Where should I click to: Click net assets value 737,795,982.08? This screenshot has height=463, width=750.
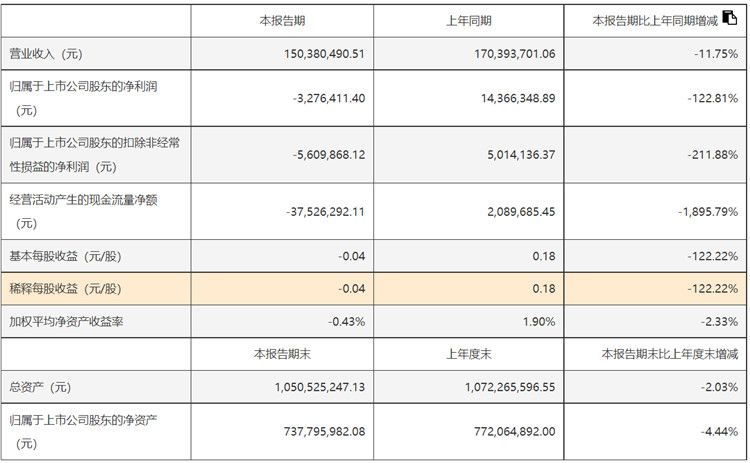coord(311,431)
